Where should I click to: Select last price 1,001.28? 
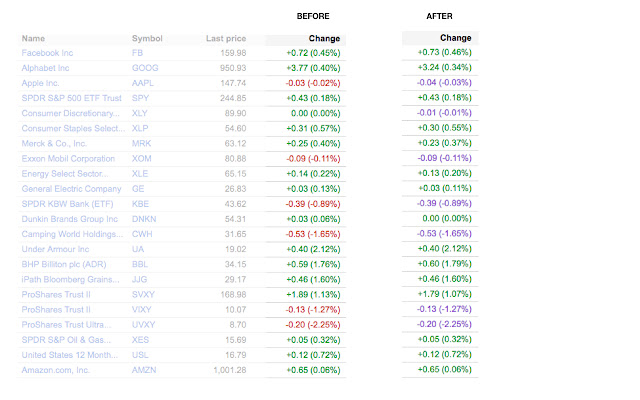tap(230, 370)
